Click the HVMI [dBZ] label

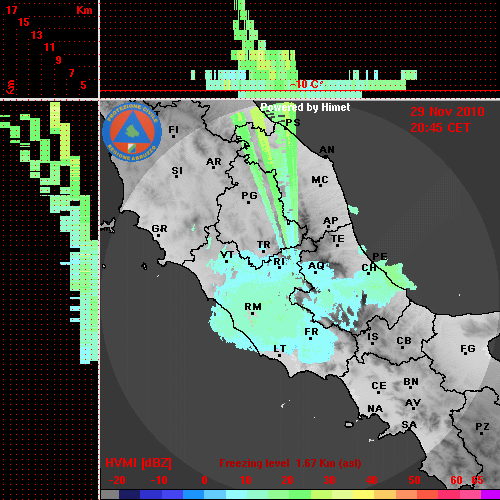[x=138, y=463]
